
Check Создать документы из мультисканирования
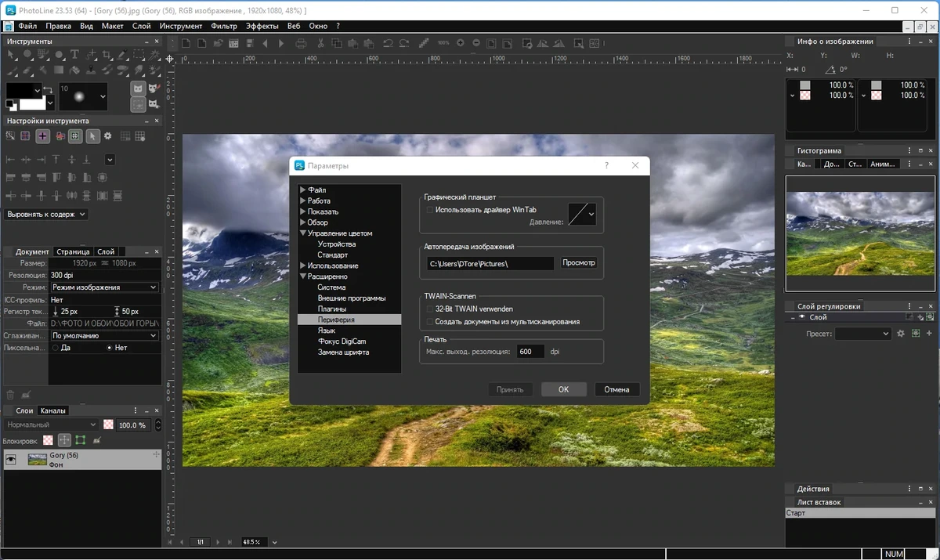[x=428, y=322]
